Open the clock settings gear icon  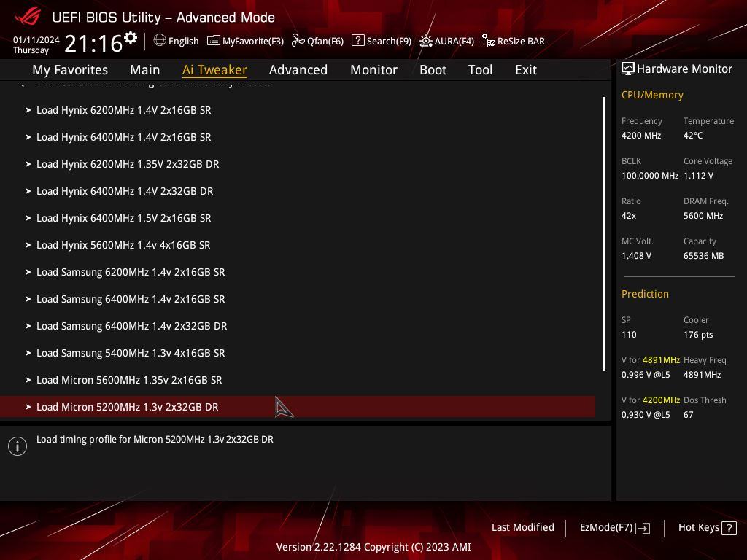coord(131,38)
